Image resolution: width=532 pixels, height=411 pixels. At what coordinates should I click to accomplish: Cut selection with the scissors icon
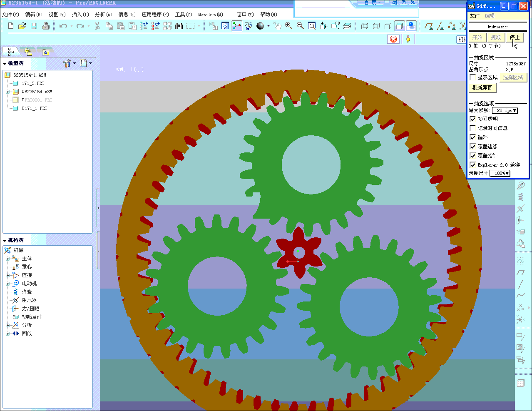tap(97, 26)
